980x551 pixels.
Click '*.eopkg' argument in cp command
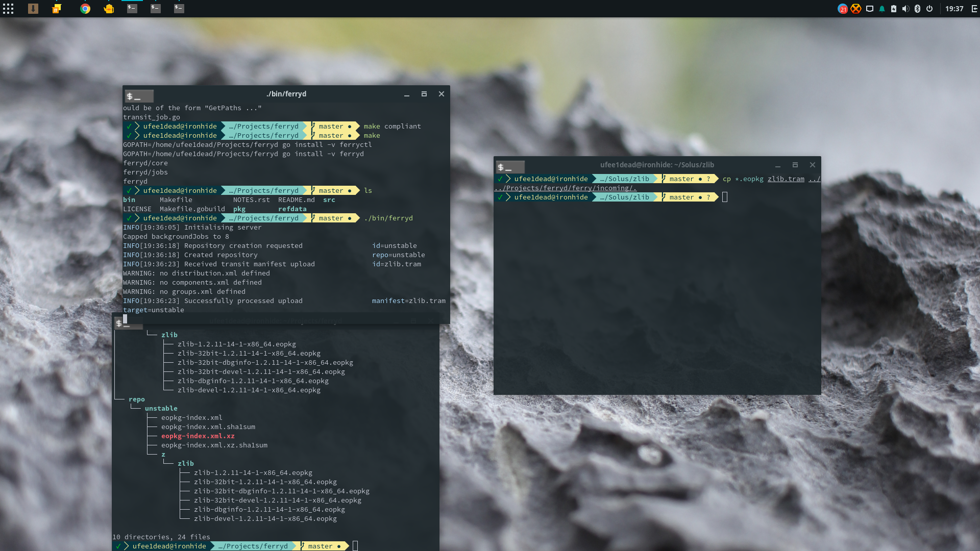pyautogui.click(x=749, y=179)
